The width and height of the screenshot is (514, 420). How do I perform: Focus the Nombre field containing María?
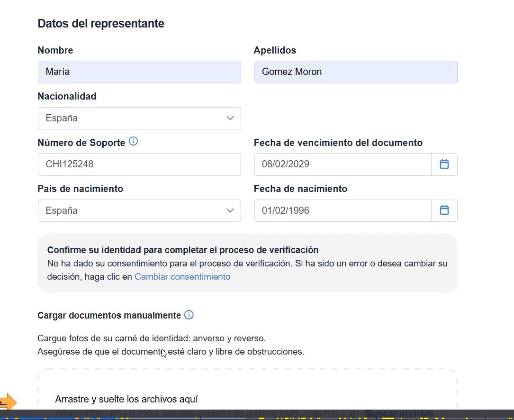[x=139, y=72]
